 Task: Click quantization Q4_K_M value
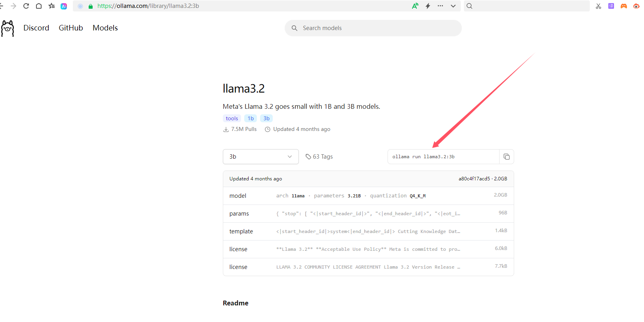pos(418,196)
